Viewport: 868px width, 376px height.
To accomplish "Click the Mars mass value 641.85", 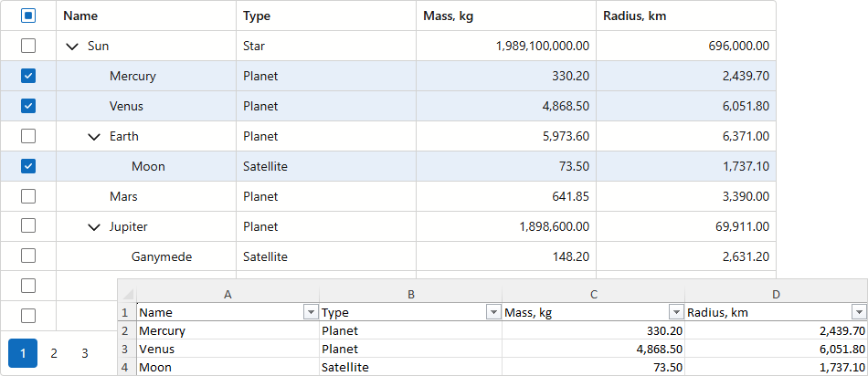I will click(x=569, y=196).
